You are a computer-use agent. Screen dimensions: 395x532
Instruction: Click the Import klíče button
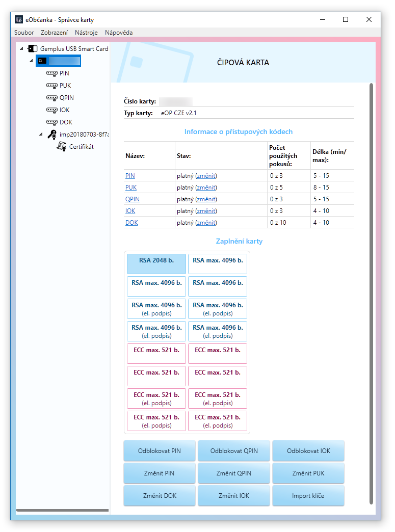(x=308, y=496)
